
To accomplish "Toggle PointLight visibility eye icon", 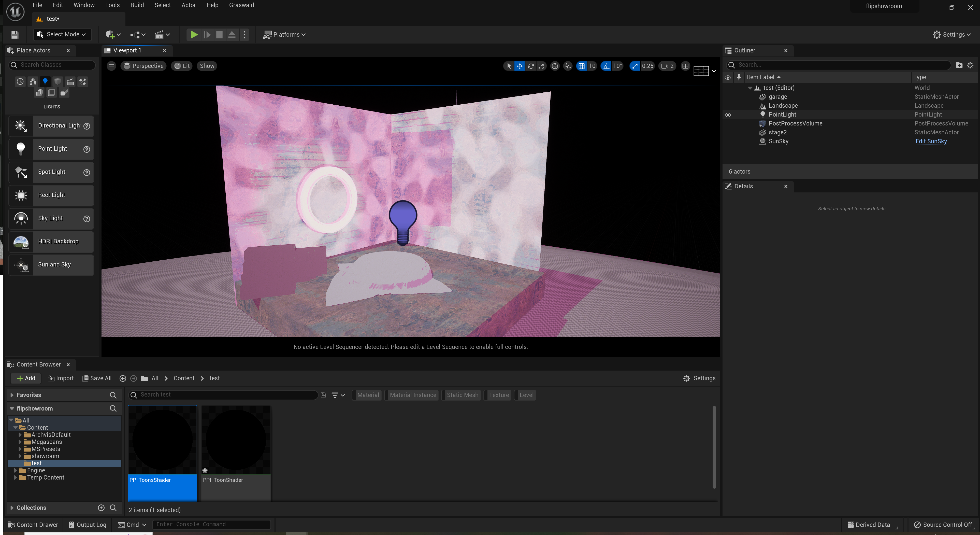I will [x=727, y=115].
